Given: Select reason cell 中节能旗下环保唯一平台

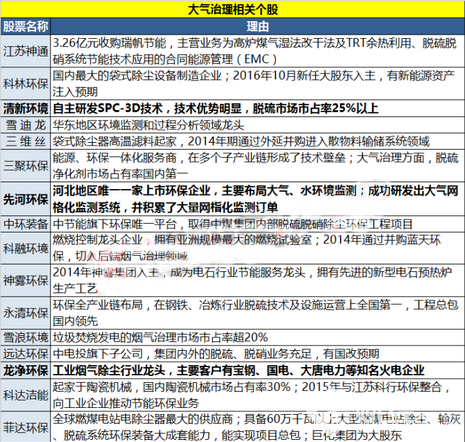Looking at the screenshot, I should pos(258,224).
